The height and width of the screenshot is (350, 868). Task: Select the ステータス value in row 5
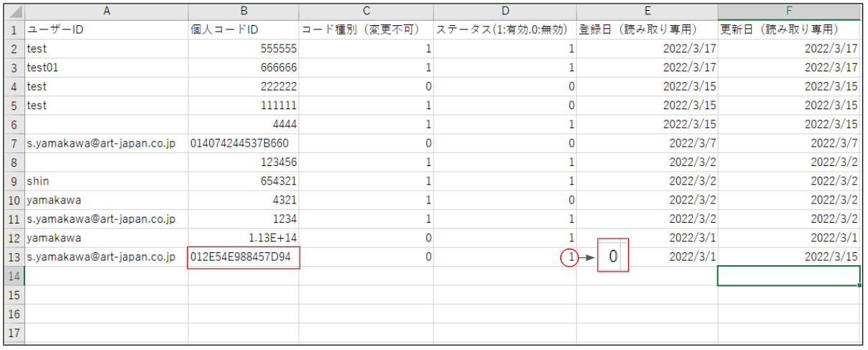click(x=504, y=106)
